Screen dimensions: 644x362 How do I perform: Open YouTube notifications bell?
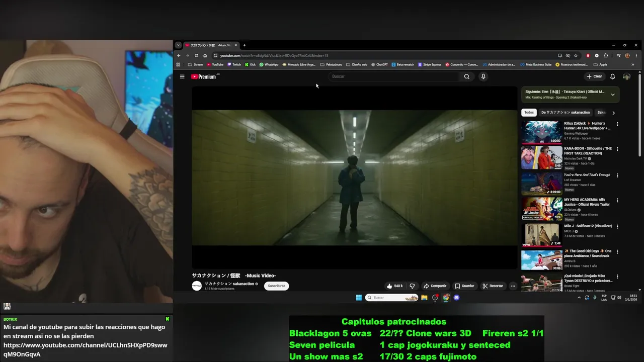click(x=612, y=76)
